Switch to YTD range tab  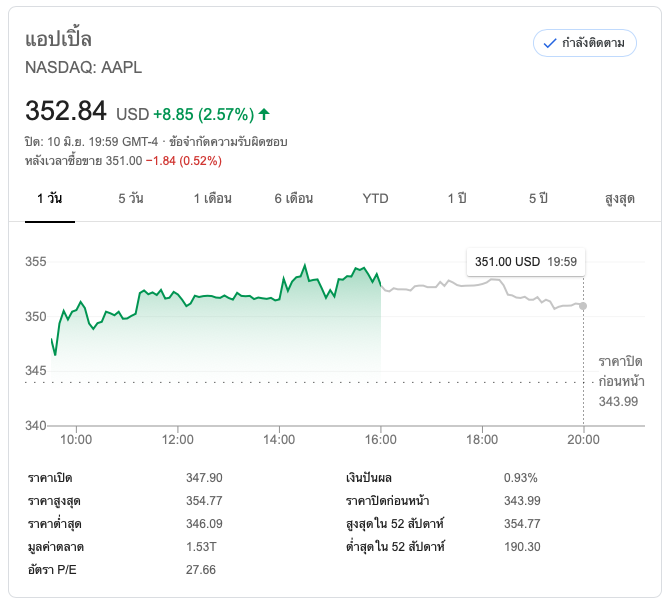point(375,198)
